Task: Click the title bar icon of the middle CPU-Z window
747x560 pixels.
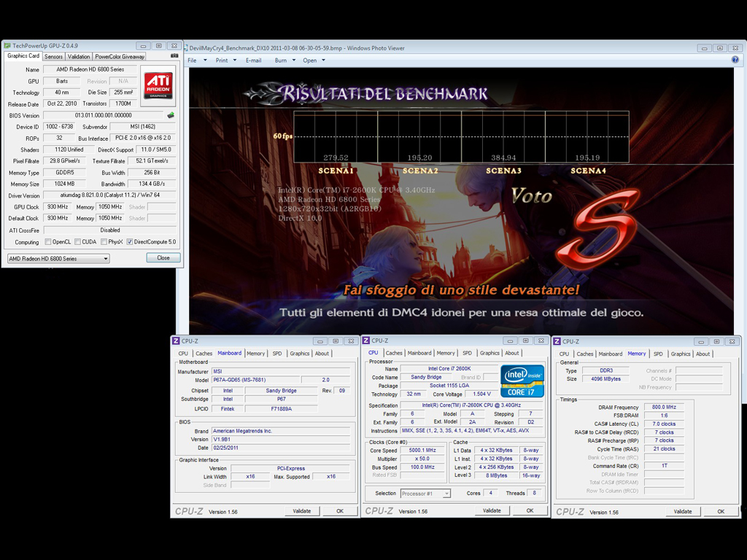Action: pyautogui.click(x=366, y=341)
